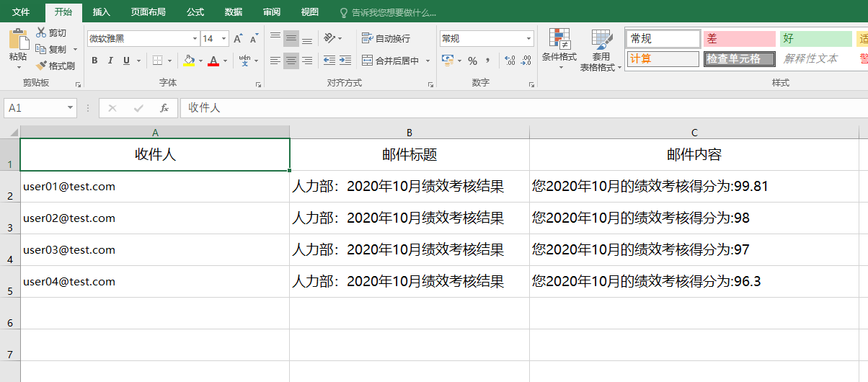
Task: Switch to the 公式 (Formulas) tab
Action: click(195, 12)
